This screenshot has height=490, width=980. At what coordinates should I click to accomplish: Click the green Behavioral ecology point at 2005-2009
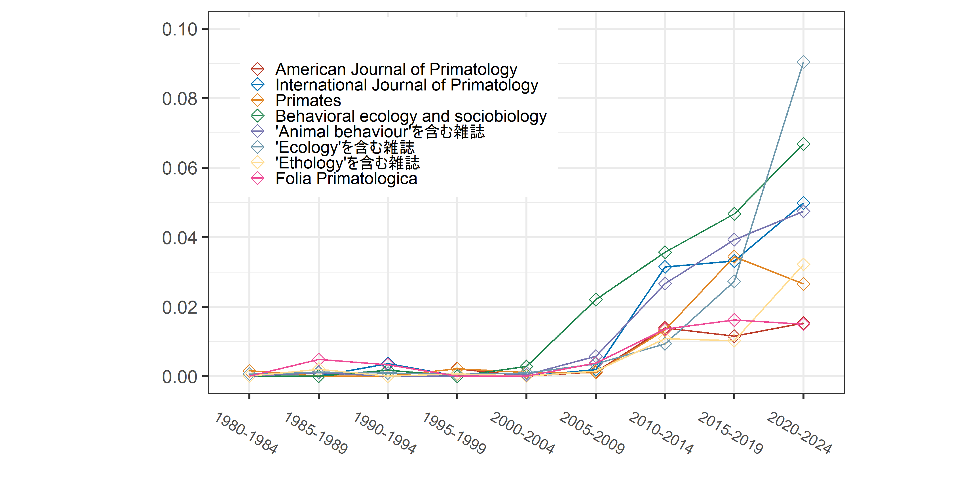coord(596,299)
